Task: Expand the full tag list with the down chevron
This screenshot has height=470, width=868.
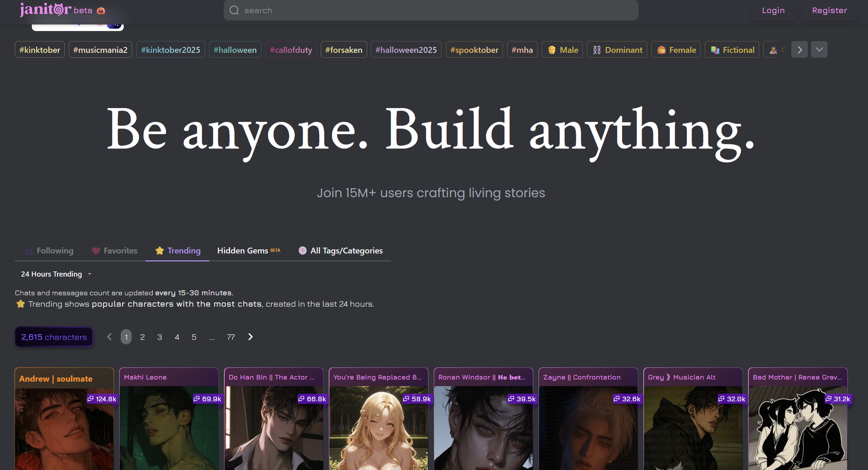Action: (819, 49)
